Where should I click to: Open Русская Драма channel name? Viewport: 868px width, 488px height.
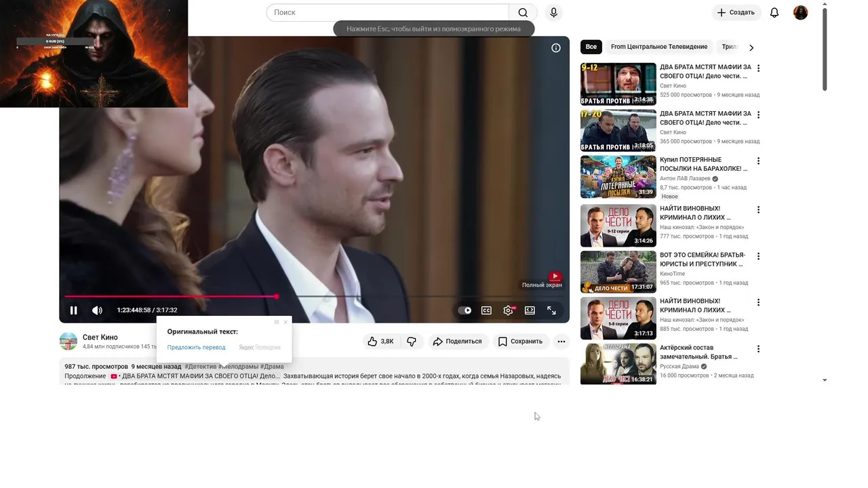click(x=679, y=367)
